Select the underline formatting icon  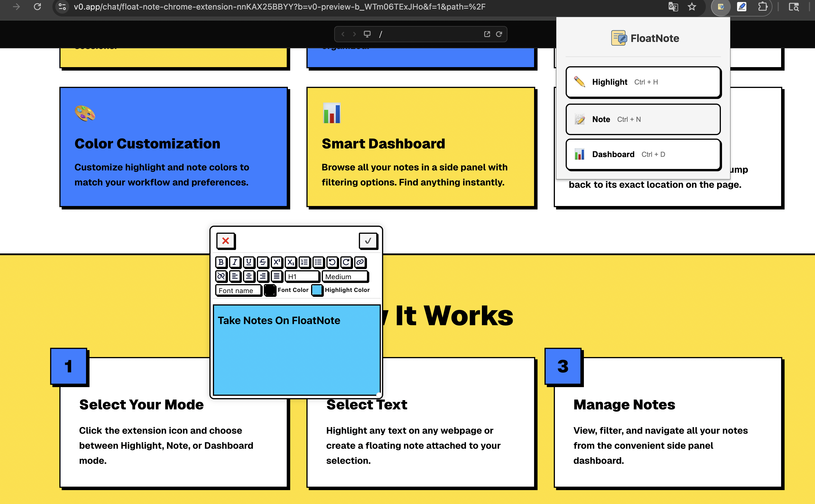(x=248, y=263)
